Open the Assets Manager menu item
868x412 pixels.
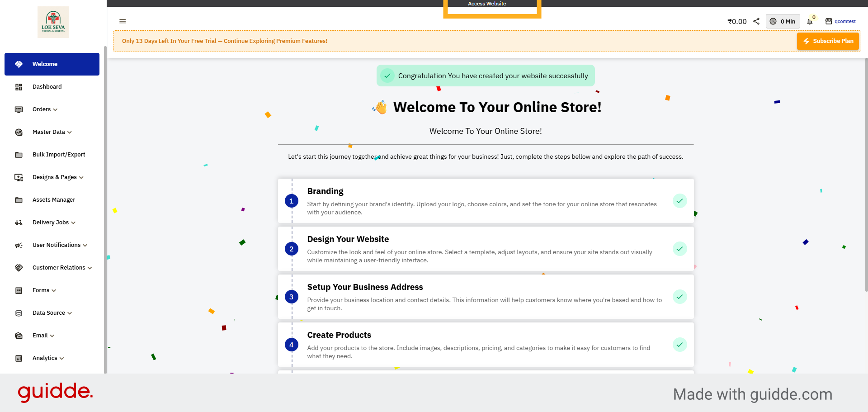52,200
